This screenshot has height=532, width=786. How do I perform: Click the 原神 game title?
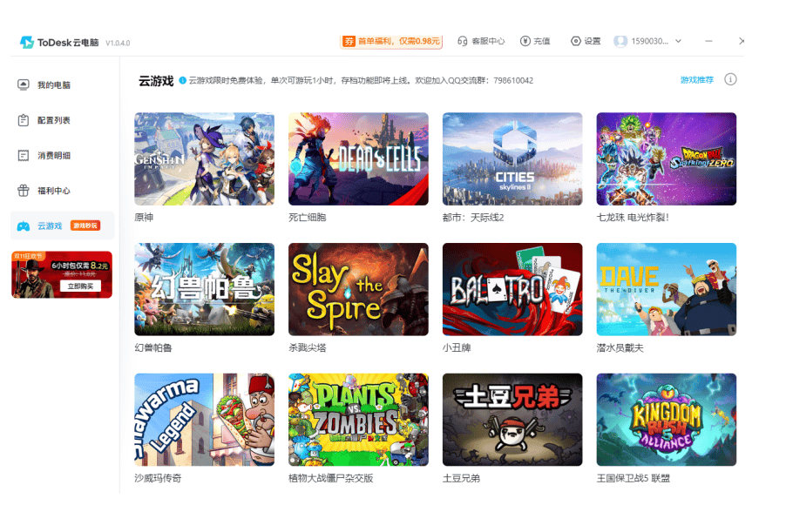[x=144, y=218]
